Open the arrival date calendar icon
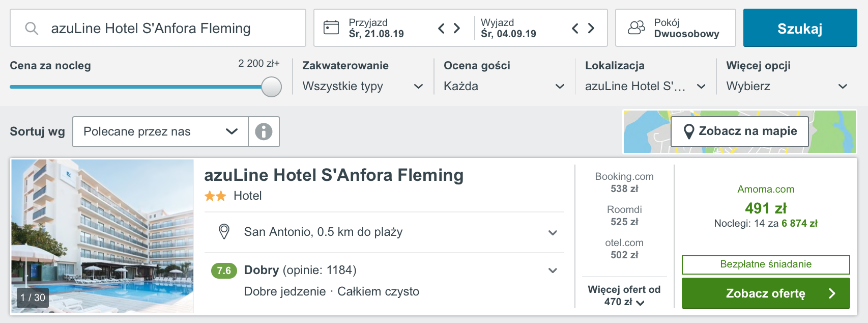 pyautogui.click(x=331, y=28)
